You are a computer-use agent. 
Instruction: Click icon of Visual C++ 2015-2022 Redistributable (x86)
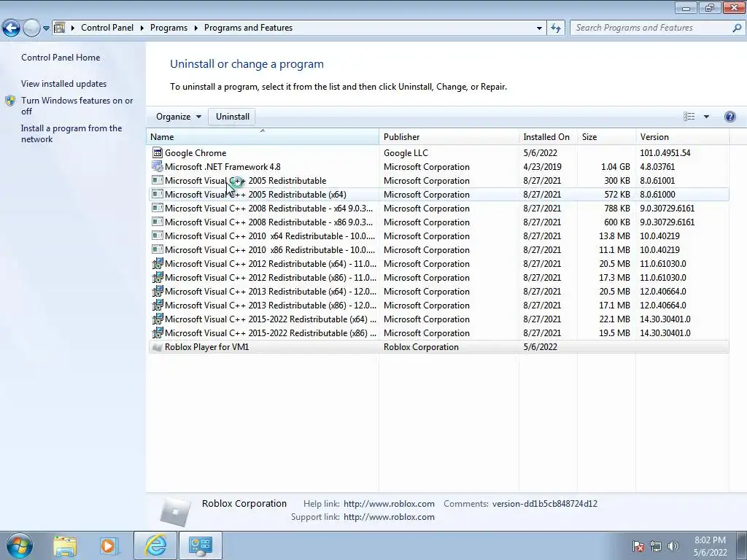158,332
